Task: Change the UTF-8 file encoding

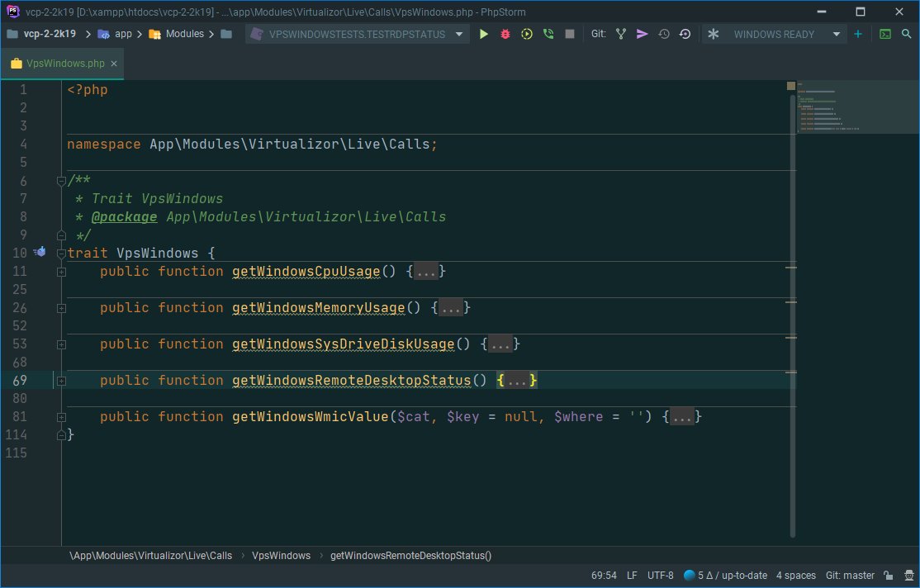Action: coord(660,576)
